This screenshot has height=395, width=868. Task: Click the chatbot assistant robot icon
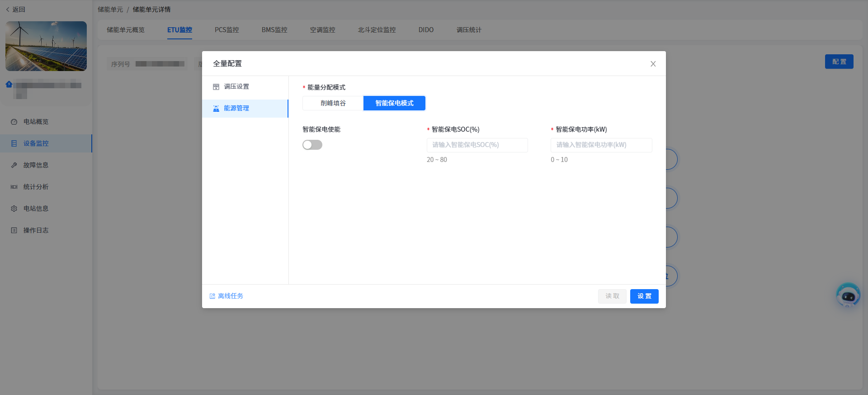[x=848, y=295]
